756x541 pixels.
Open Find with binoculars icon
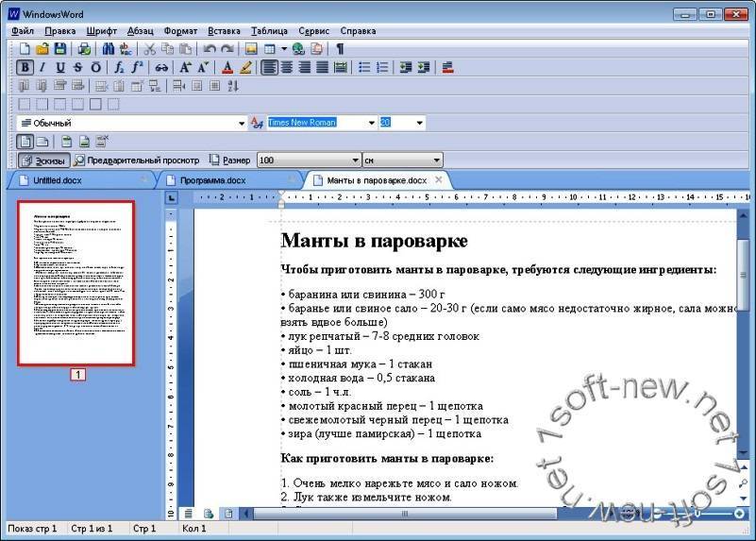coord(108,49)
